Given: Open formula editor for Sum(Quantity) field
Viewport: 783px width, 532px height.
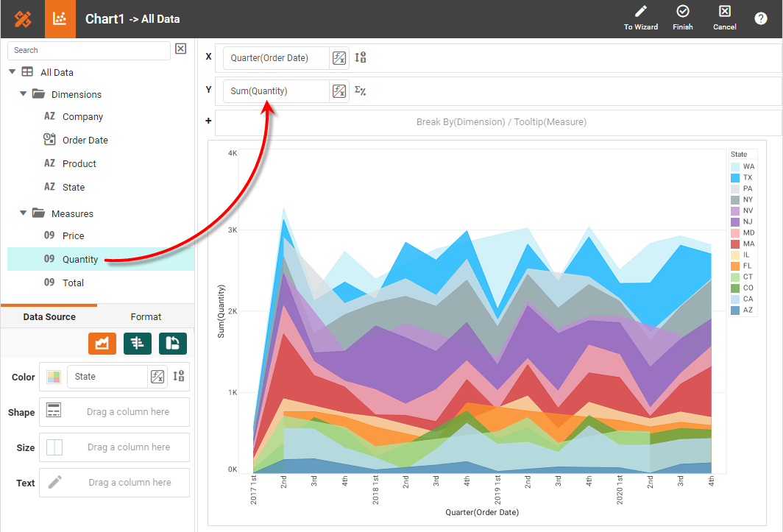Looking at the screenshot, I should [x=339, y=91].
